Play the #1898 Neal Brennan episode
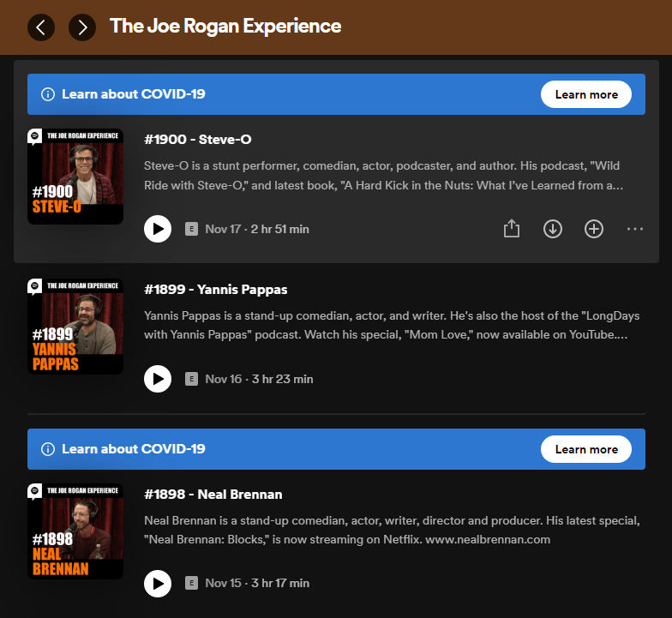The image size is (672, 618). 158,584
